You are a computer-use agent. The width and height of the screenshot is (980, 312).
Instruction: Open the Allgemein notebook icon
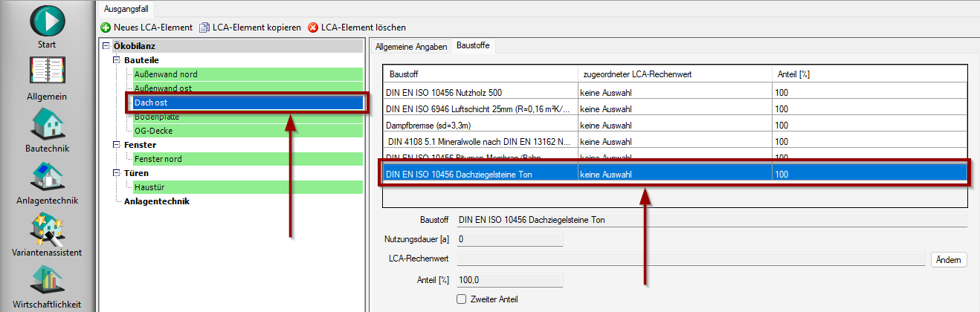47,72
